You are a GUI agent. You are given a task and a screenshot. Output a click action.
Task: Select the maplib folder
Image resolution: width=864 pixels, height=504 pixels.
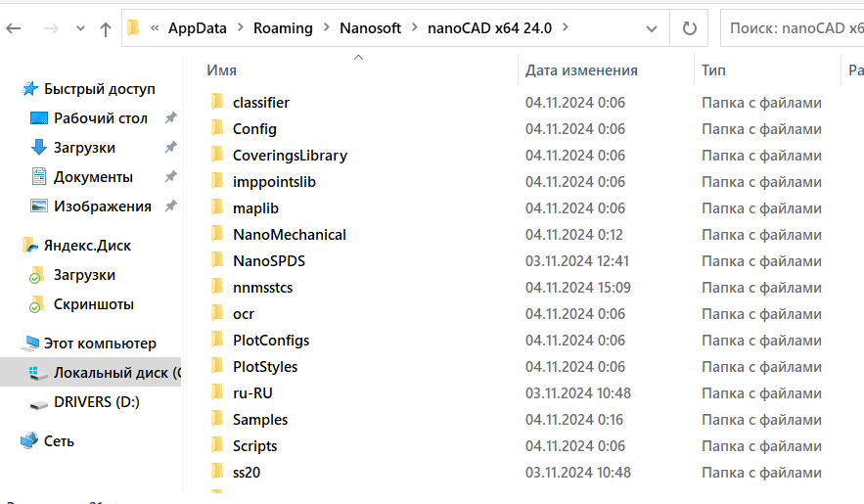tap(255, 208)
